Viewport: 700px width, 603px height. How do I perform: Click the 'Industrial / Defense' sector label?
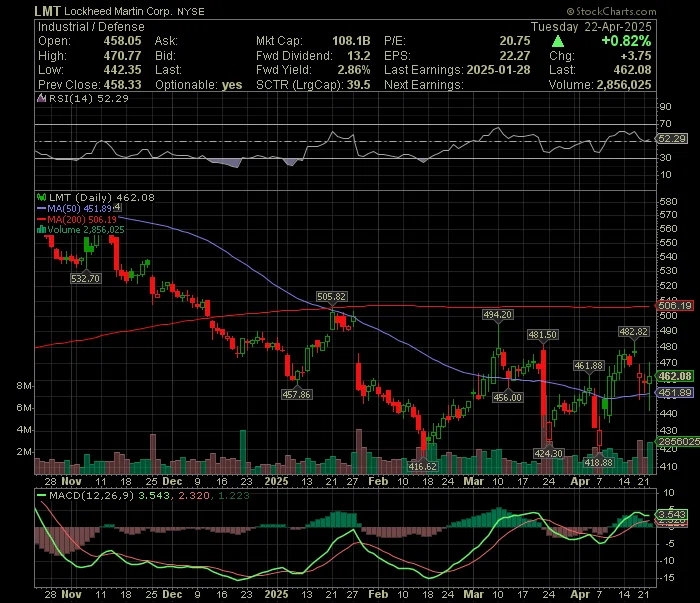91,27
